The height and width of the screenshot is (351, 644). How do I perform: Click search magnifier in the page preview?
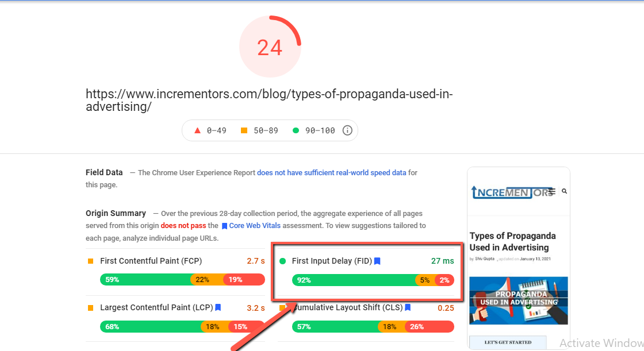[564, 191]
